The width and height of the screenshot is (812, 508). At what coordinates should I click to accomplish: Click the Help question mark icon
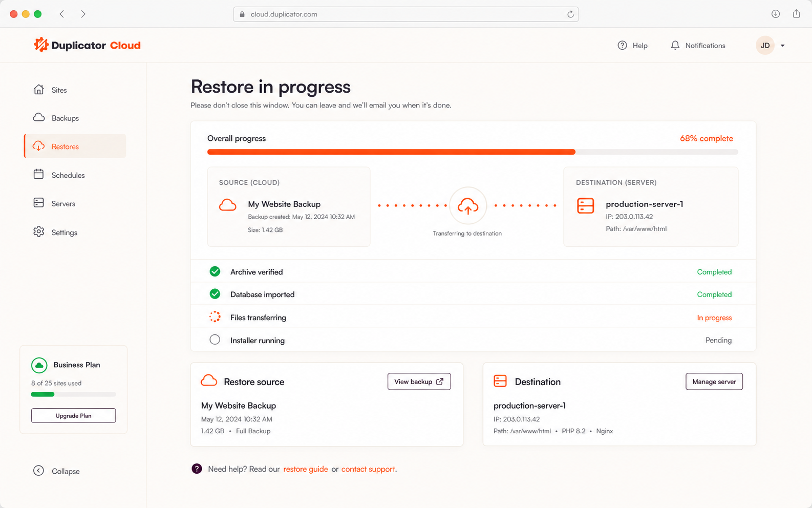(x=622, y=45)
